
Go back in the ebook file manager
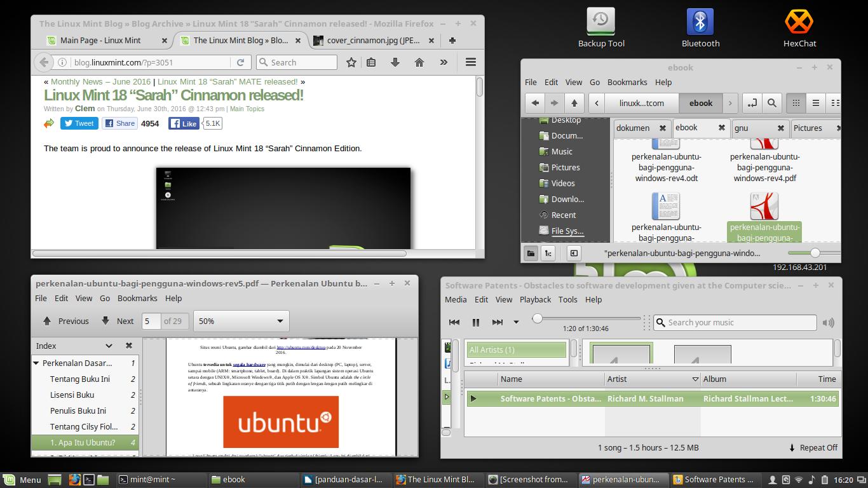point(535,103)
